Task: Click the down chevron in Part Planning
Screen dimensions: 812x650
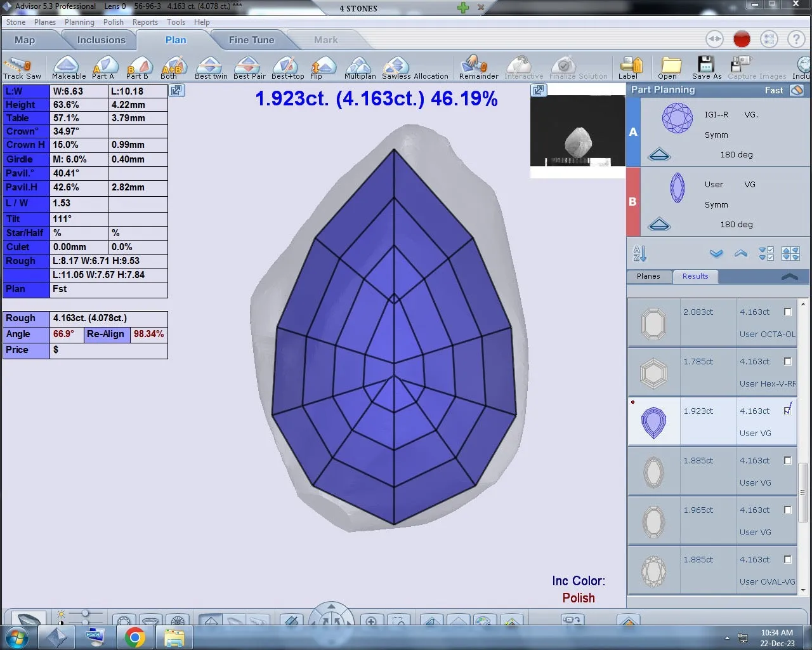Action: tap(716, 254)
